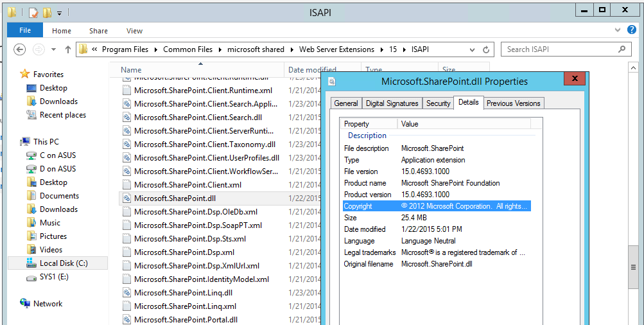The height and width of the screenshot is (325, 644).
Task: Open the File menu
Action: click(x=25, y=30)
